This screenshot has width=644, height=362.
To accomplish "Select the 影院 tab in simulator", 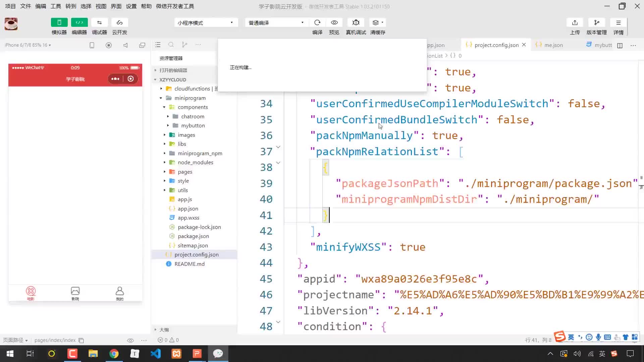I will pyautogui.click(x=75, y=293).
